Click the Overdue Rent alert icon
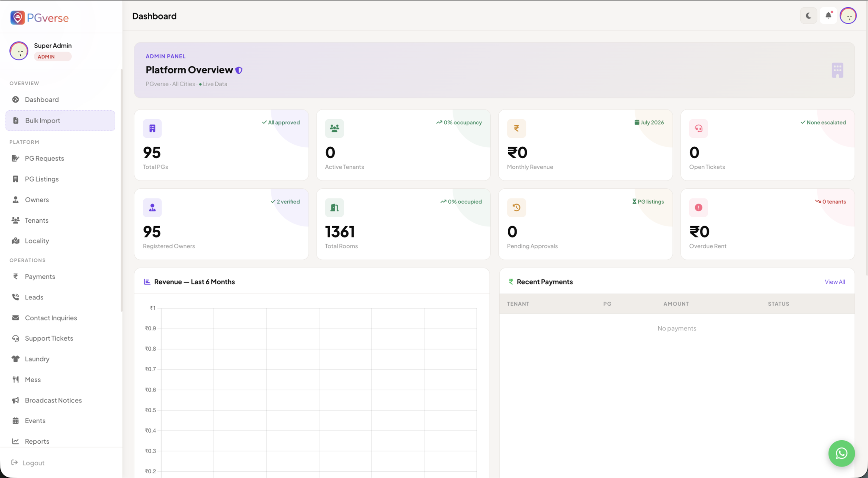The width and height of the screenshot is (868, 478). [698, 207]
